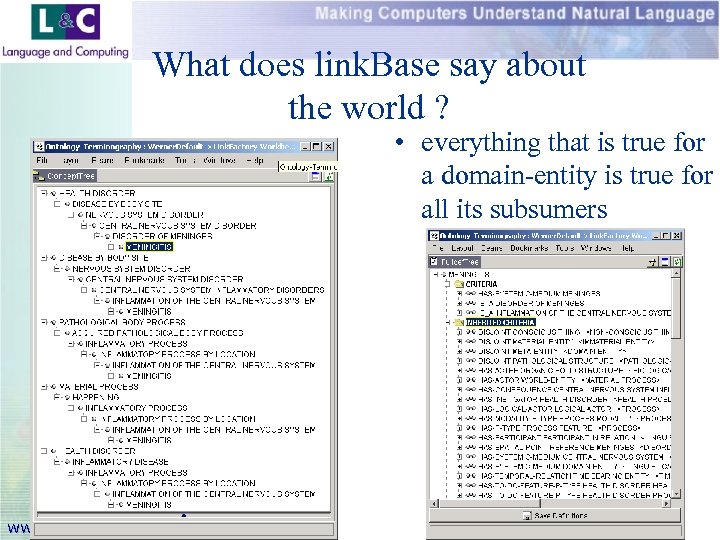Viewport: 720px width, 540px height.
Task: Click the CRITERIA folder icon
Action: click(459, 284)
